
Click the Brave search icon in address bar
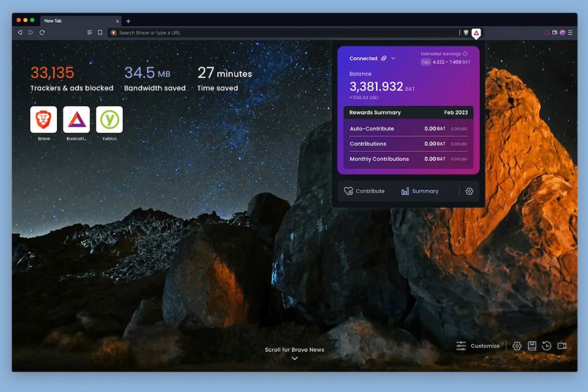pyautogui.click(x=114, y=32)
